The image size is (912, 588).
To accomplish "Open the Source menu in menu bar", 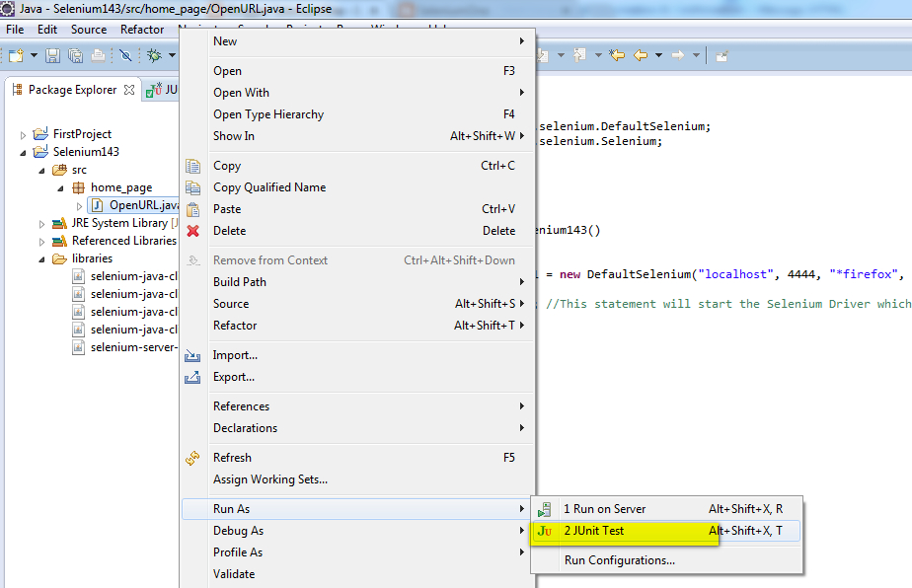I will click(89, 29).
